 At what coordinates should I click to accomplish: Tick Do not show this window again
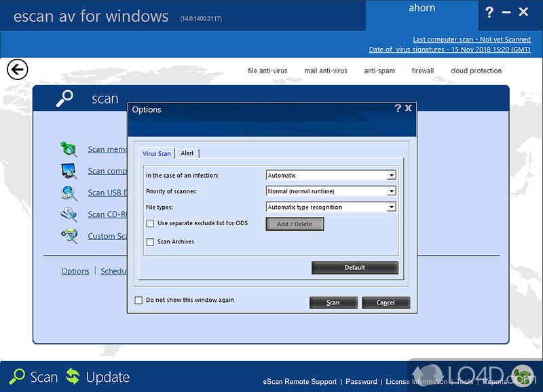point(138,300)
